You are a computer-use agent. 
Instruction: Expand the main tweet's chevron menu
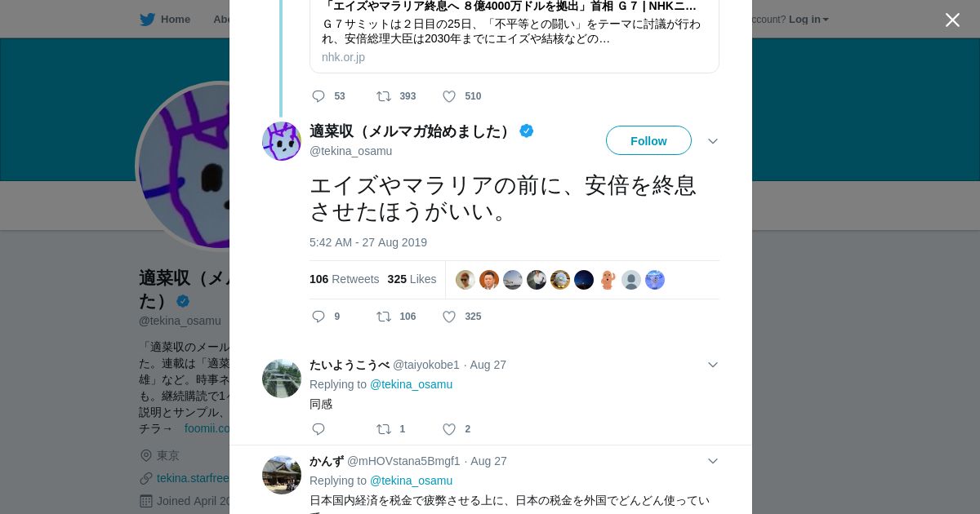coord(713,141)
